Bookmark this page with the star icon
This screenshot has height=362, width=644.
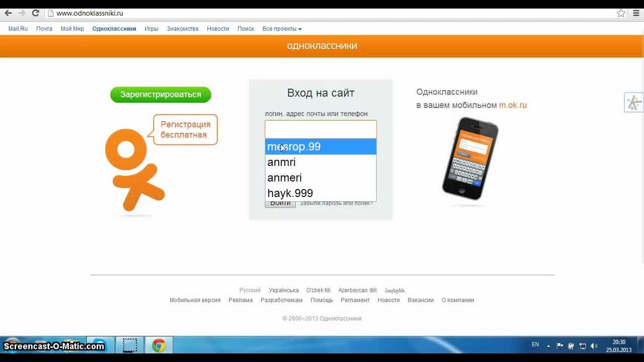pyautogui.click(x=621, y=14)
